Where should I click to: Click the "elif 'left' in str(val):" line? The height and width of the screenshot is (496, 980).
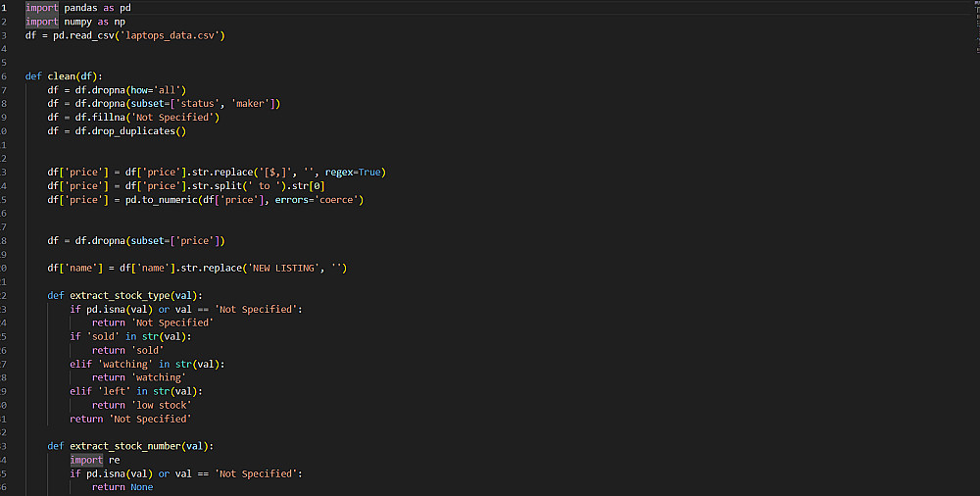(x=136, y=391)
